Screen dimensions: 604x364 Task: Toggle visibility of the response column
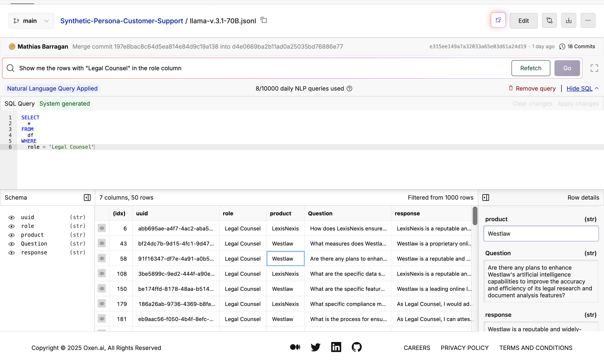click(x=12, y=253)
